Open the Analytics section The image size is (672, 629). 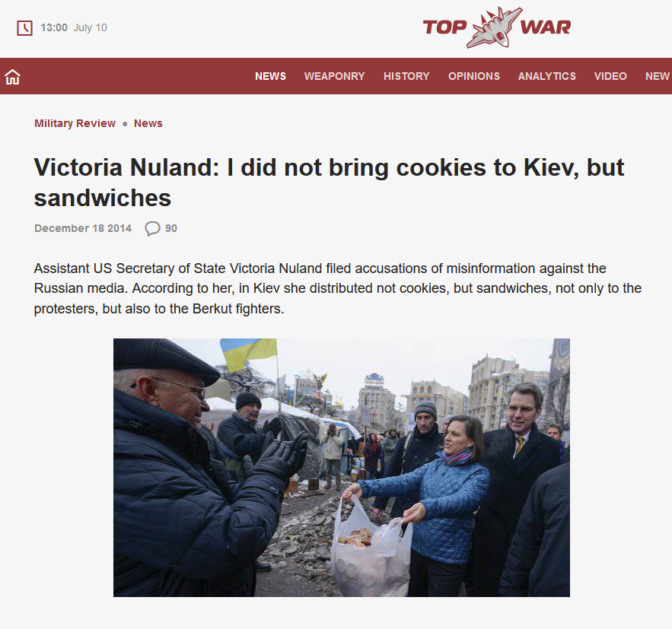547,76
